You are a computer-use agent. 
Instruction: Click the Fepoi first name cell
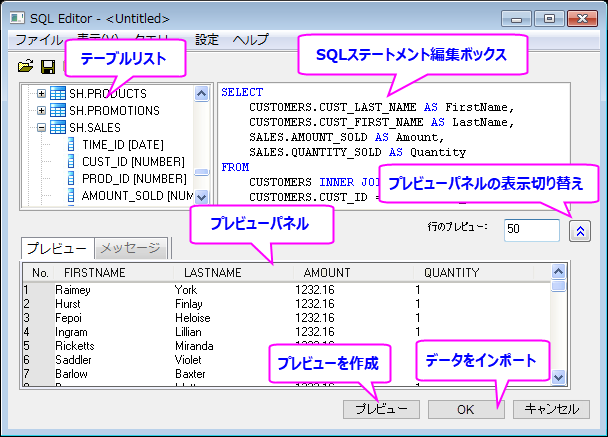click(x=69, y=318)
